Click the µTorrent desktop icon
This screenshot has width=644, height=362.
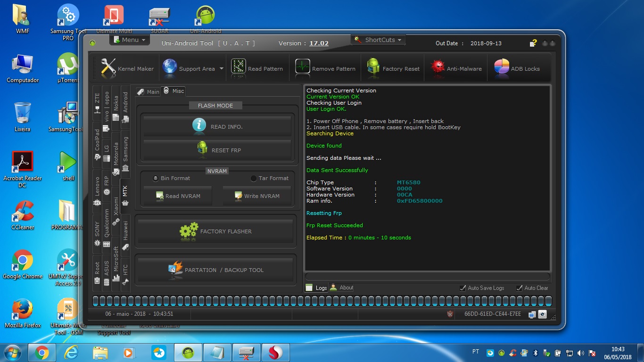[x=68, y=68]
